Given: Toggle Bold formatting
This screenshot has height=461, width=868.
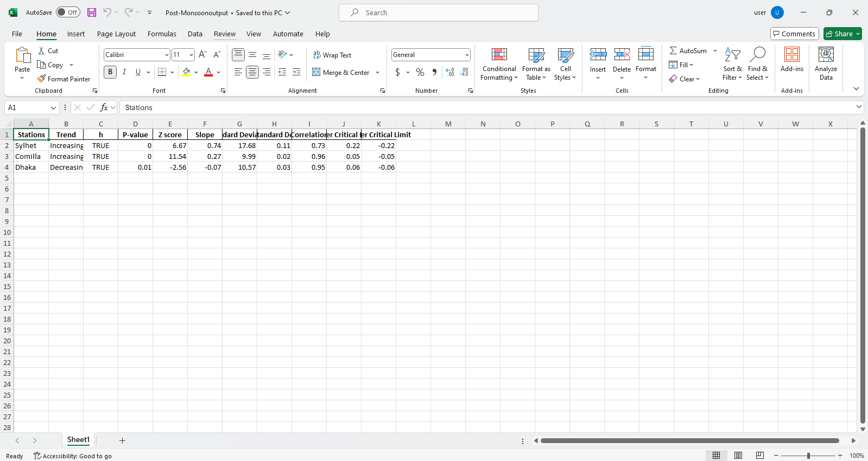Looking at the screenshot, I should pos(110,72).
